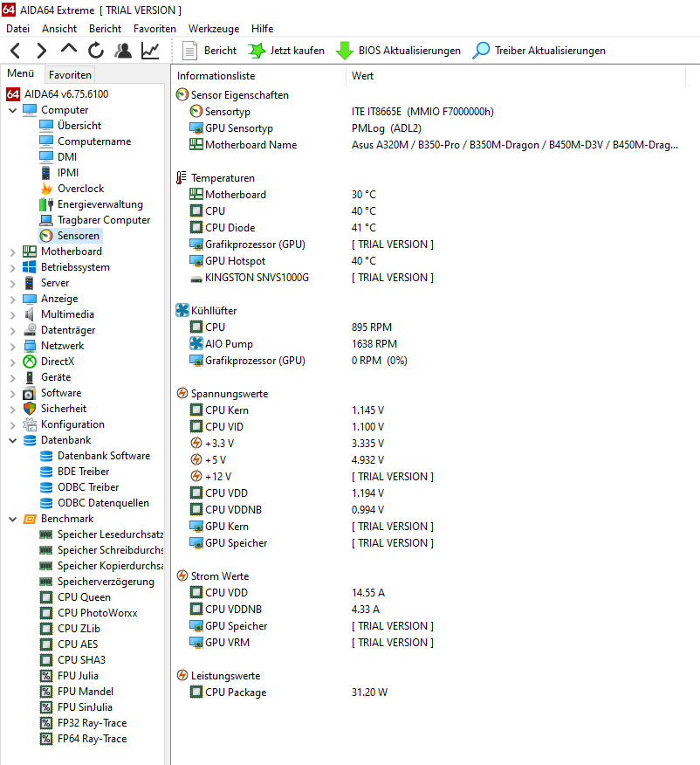Collapse the Computer tree node

point(13,111)
